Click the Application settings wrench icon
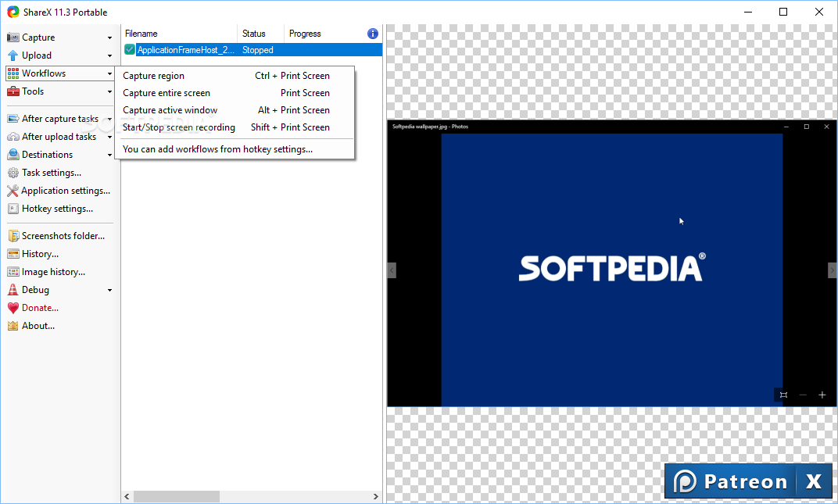The width and height of the screenshot is (838, 504). pos(13,191)
